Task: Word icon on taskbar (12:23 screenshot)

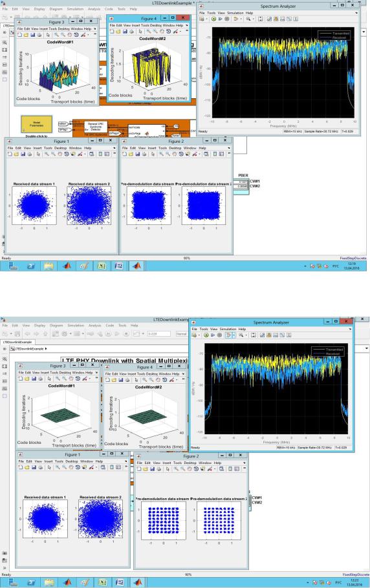Action: (x=120, y=582)
